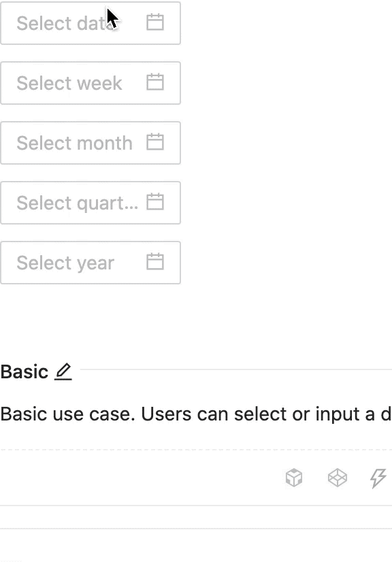
Task: Open this demo in CodeSandbox
Action: click(x=293, y=478)
